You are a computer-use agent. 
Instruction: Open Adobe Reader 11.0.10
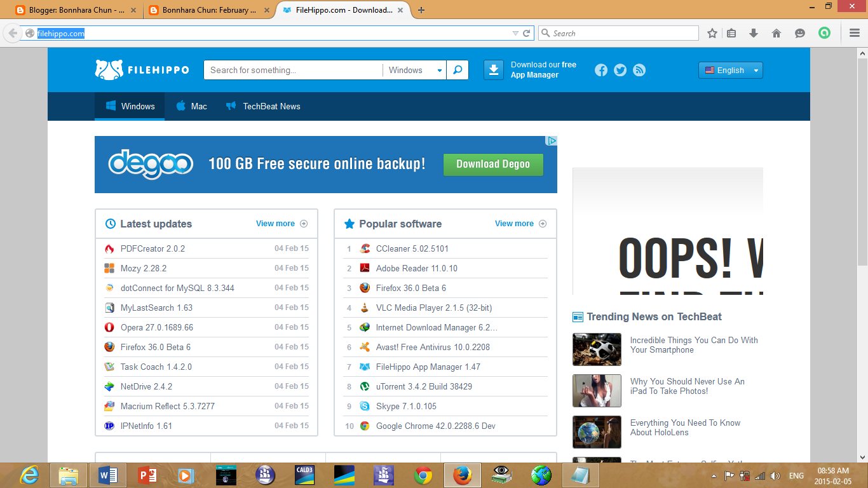[x=417, y=268]
